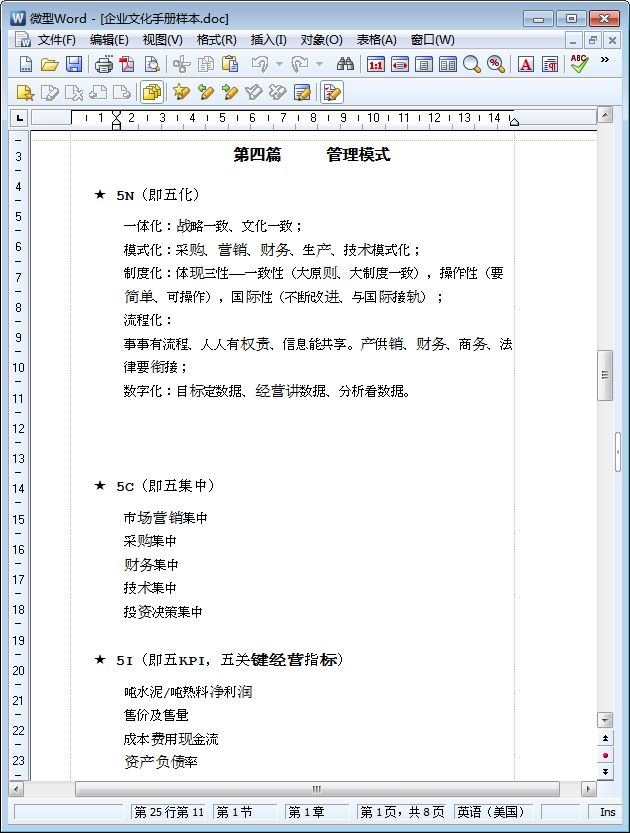Open the 格式(R) menu

pyautogui.click(x=216, y=40)
